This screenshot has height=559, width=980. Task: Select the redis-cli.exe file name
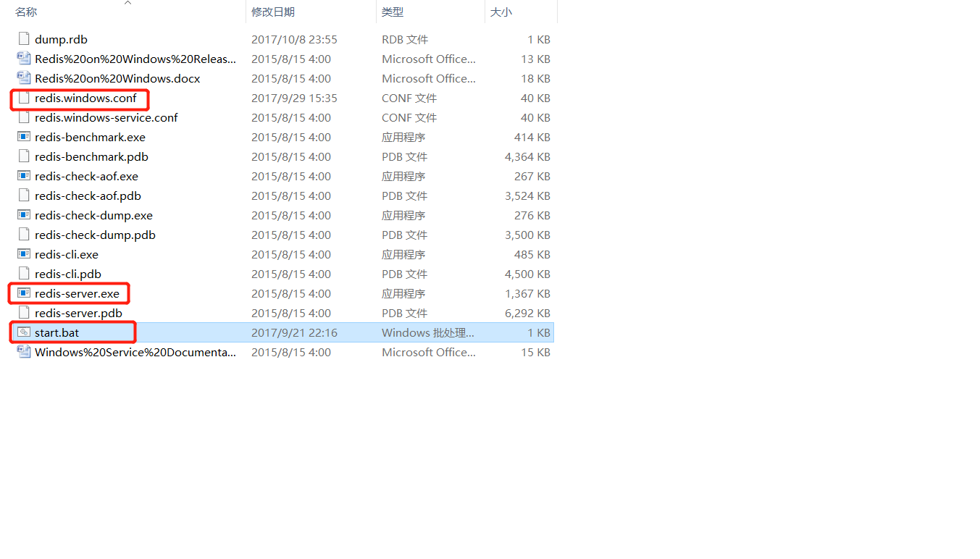pos(67,254)
